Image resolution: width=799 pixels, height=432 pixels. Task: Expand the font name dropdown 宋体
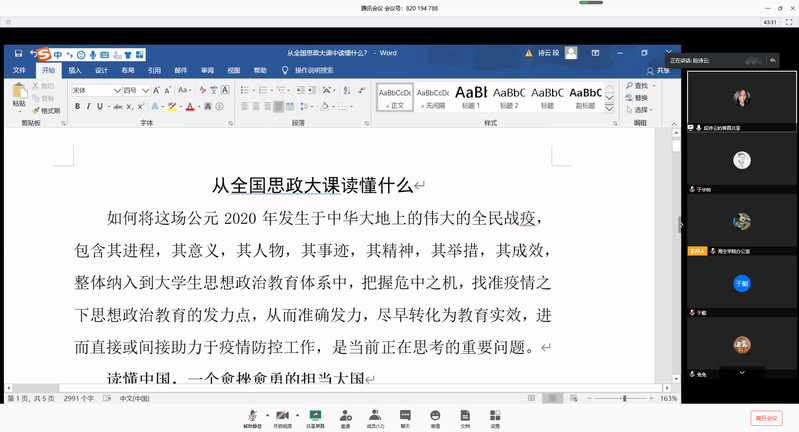click(x=118, y=90)
